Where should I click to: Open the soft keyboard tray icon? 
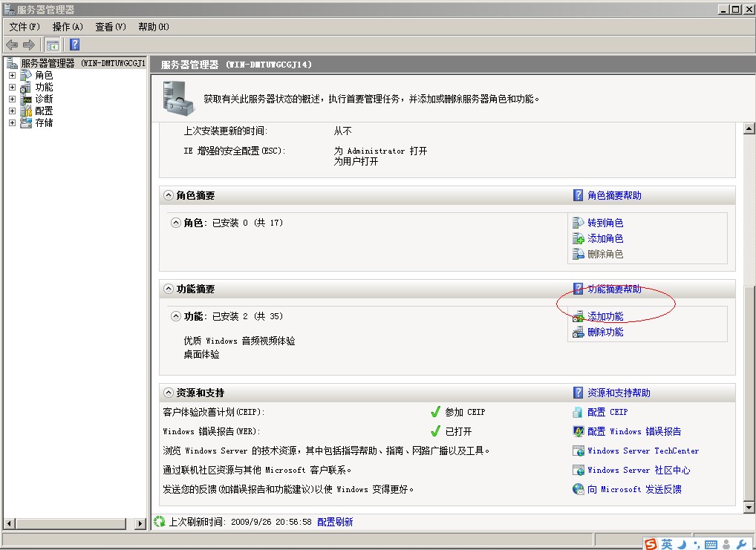point(711,545)
